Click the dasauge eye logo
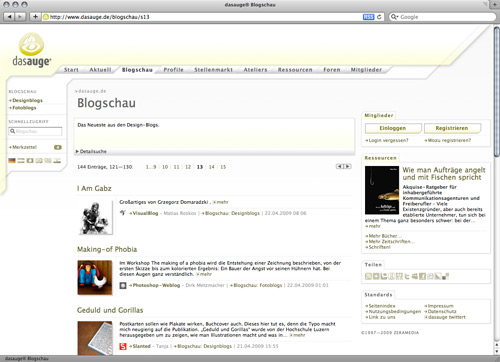The width and height of the screenshot is (500, 362). coord(31,44)
